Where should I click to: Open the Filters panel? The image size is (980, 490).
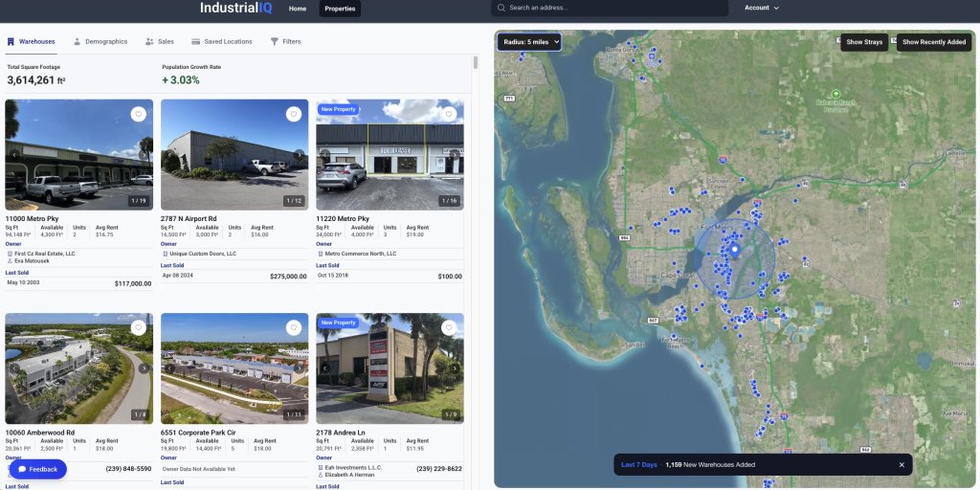[285, 41]
